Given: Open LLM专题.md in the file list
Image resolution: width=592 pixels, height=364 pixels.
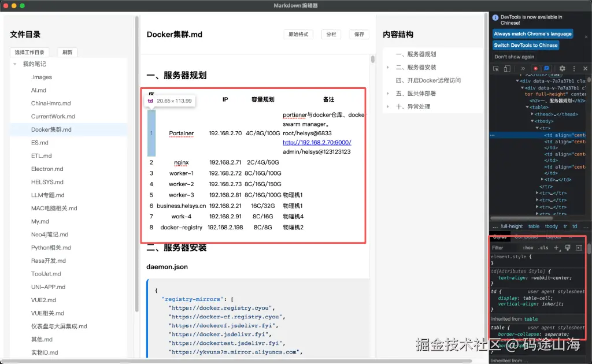Looking at the screenshot, I should click(x=47, y=195).
